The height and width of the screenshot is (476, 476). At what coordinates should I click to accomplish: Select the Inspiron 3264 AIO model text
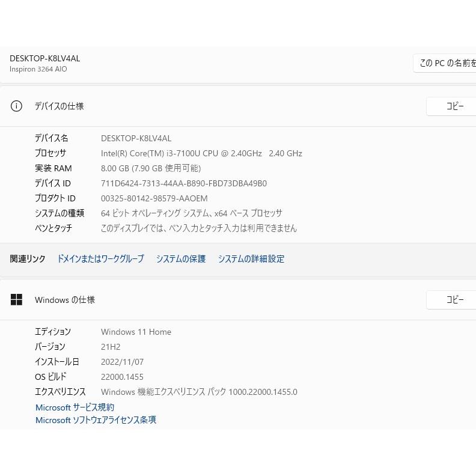(x=38, y=69)
